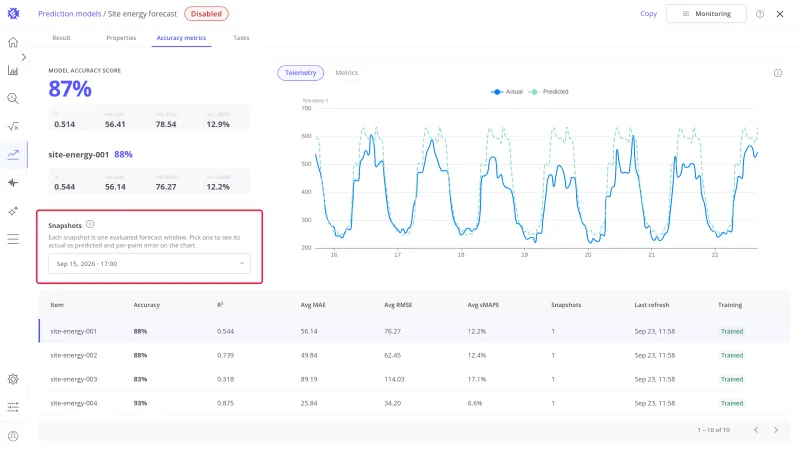Viewport: 800px width, 450px height.
Task: Open the Monitoring button
Action: (x=706, y=14)
